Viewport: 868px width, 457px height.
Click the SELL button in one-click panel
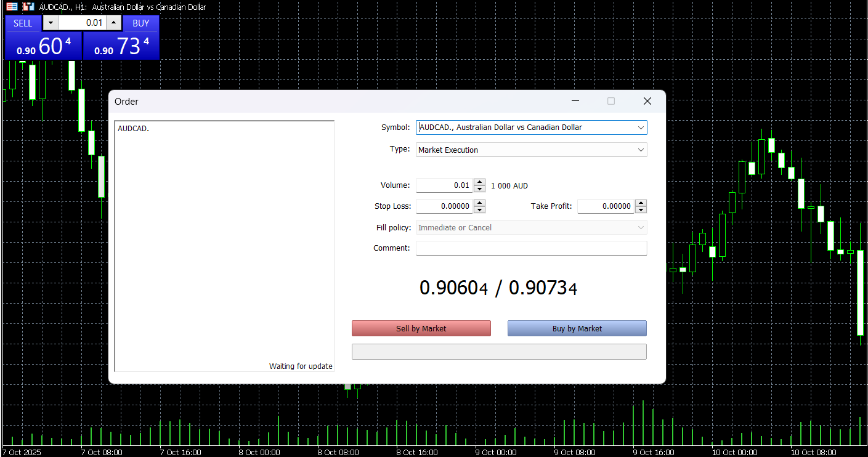pyautogui.click(x=23, y=23)
